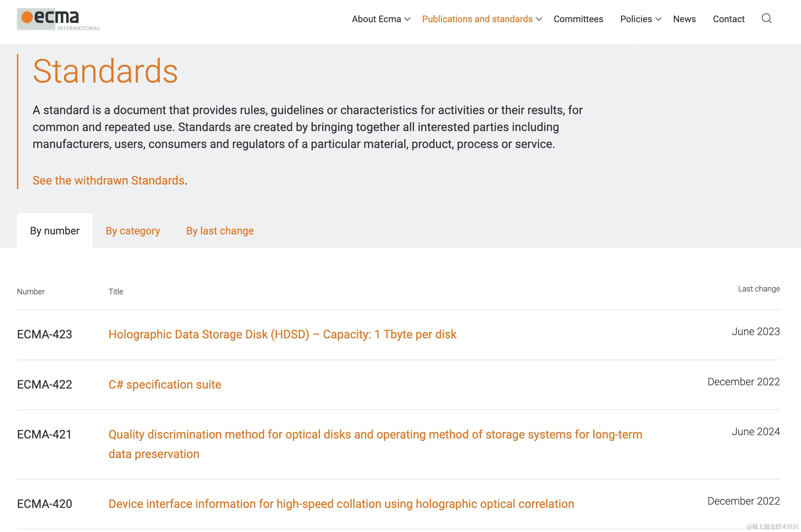801x532 pixels.
Task: Open the Quality discrimination method for optical disks link
Action: click(x=375, y=444)
